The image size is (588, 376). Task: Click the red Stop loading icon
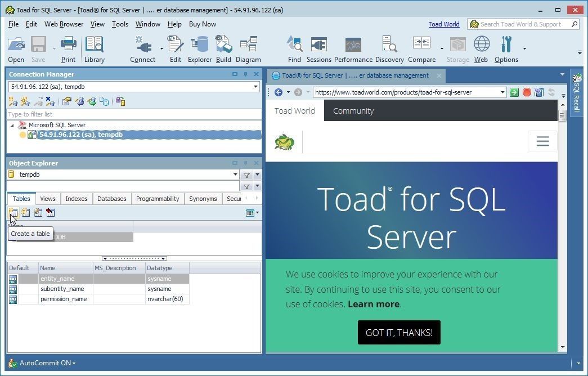527,92
